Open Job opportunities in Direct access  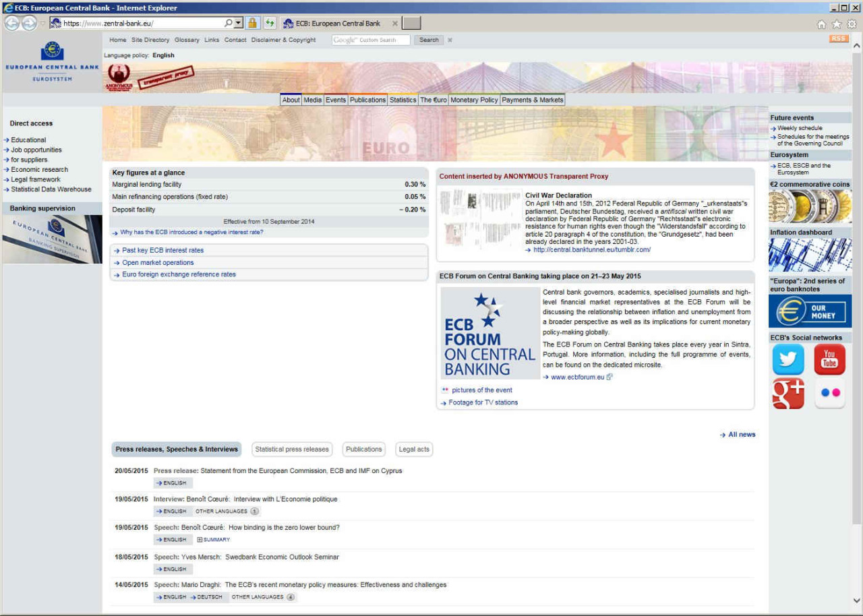tap(36, 150)
